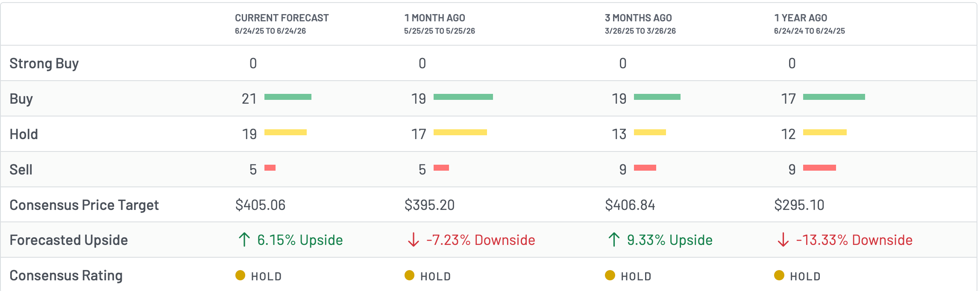Click the Consensus Price Target row label
The image size is (980, 291).
84,205
